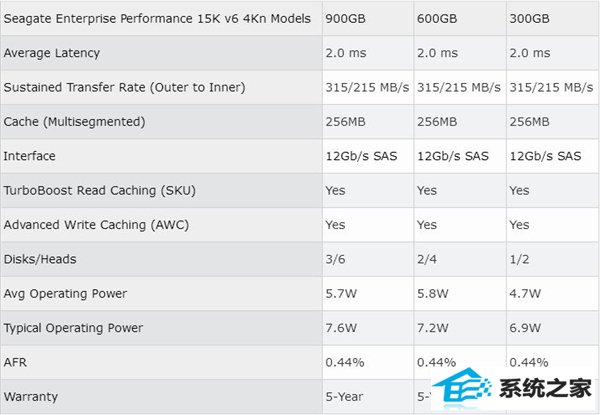
Task: Click the TurboBoost Read Caching label
Action: pyautogui.click(x=99, y=190)
